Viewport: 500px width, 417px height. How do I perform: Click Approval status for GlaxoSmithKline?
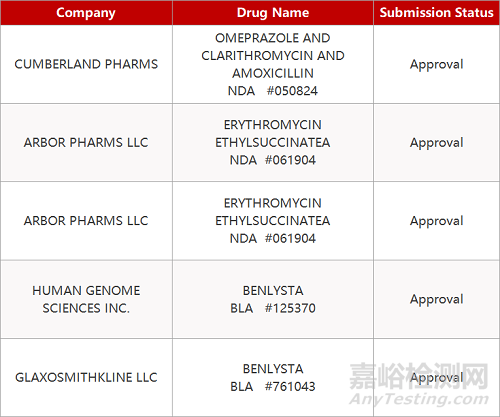436,377
